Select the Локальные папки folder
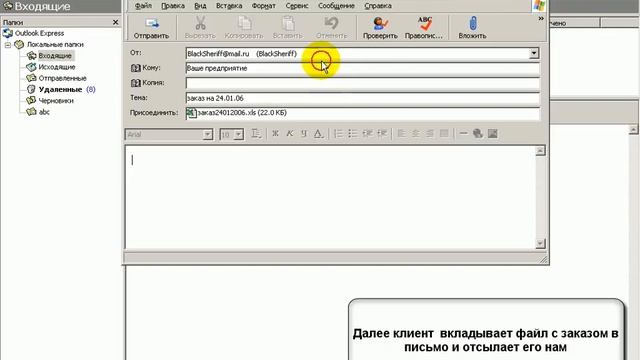 coord(55,44)
